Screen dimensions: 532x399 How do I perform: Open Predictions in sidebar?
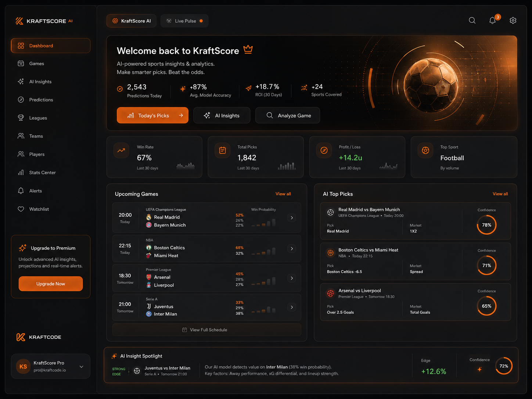[51, 100]
